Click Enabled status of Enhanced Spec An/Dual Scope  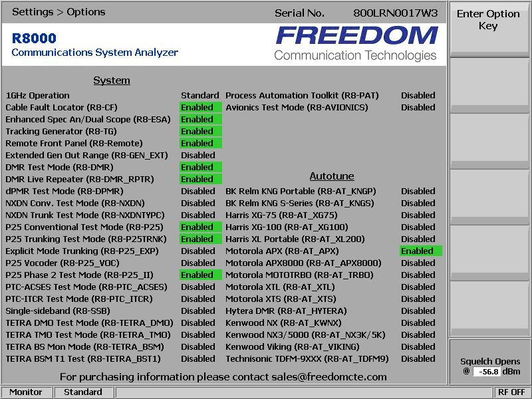click(201, 120)
